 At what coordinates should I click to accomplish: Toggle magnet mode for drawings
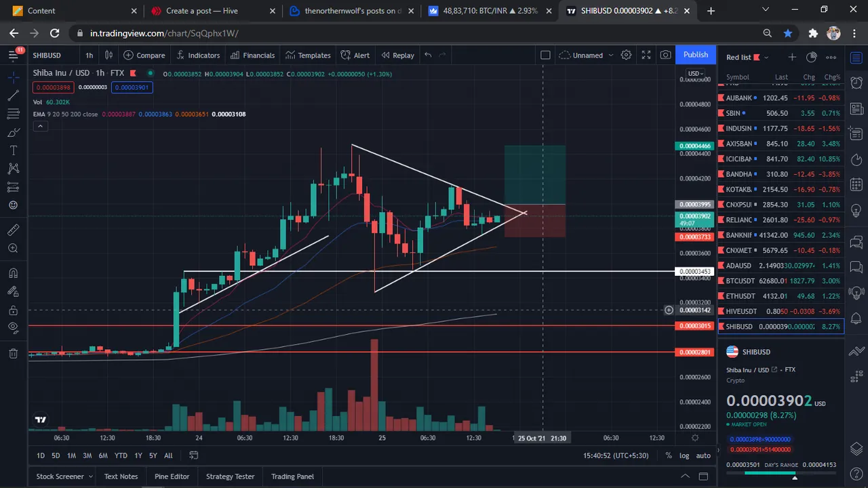[x=14, y=273]
